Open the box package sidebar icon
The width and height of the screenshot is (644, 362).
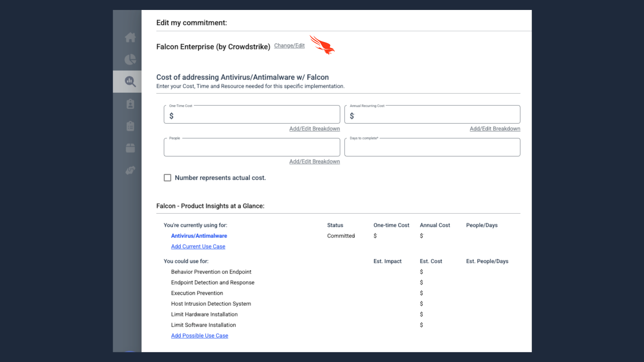pos(130,148)
